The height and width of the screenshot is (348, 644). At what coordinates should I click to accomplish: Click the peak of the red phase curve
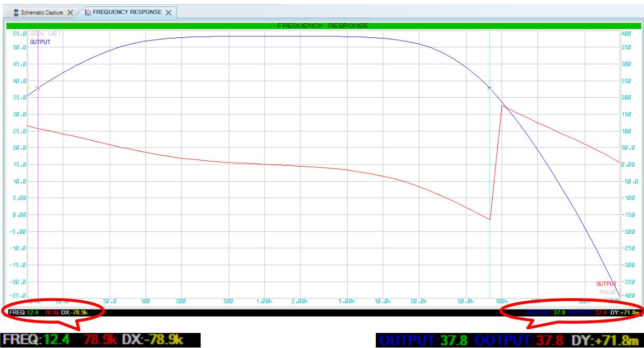[502, 106]
